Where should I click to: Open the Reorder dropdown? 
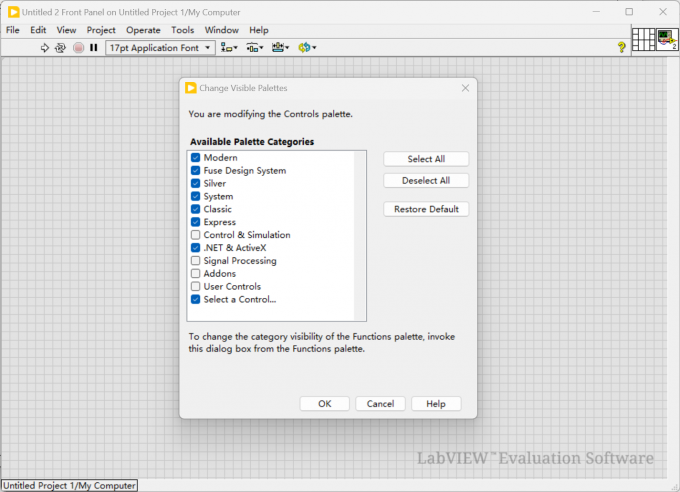(307, 48)
